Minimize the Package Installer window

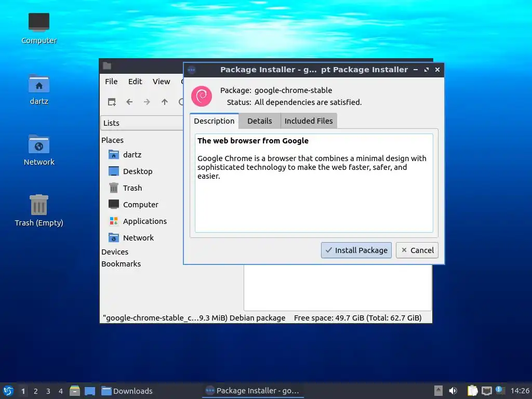click(416, 70)
